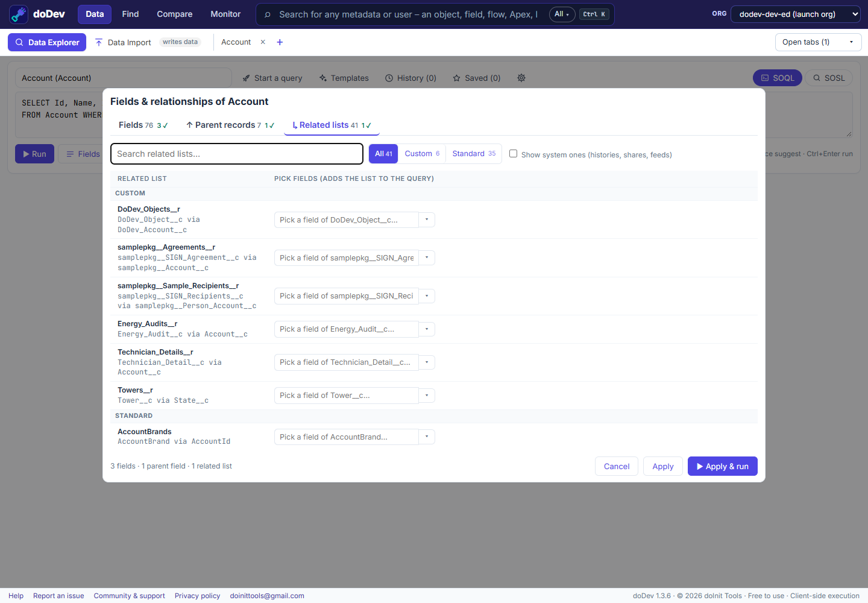Viewport: 868px width, 603px height.
Task: Click the settings gear icon beside Saved
Action: 521,78
